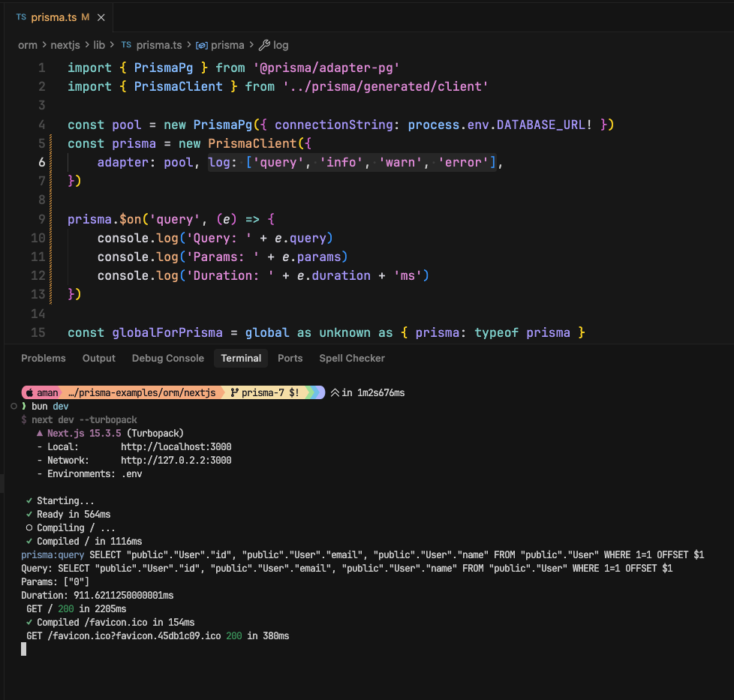The image size is (734, 700).
Task: Click the 'prisma' variable breadcrumb
Action: pos(227,45)
